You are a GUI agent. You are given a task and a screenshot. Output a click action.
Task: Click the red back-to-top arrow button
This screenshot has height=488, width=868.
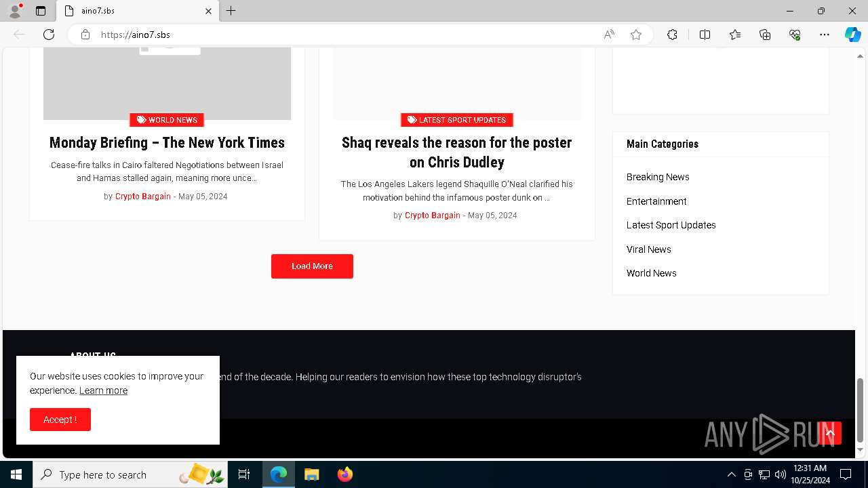tap(830, 433)
